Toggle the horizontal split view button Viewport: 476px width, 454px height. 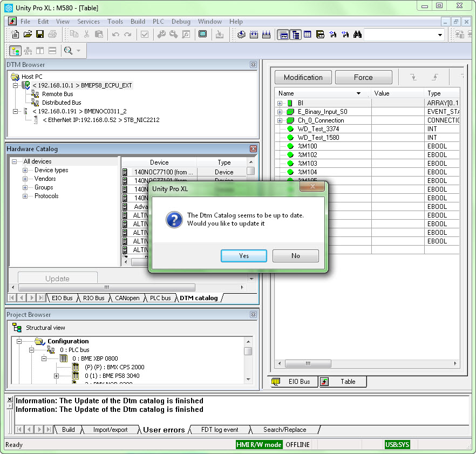52,50
